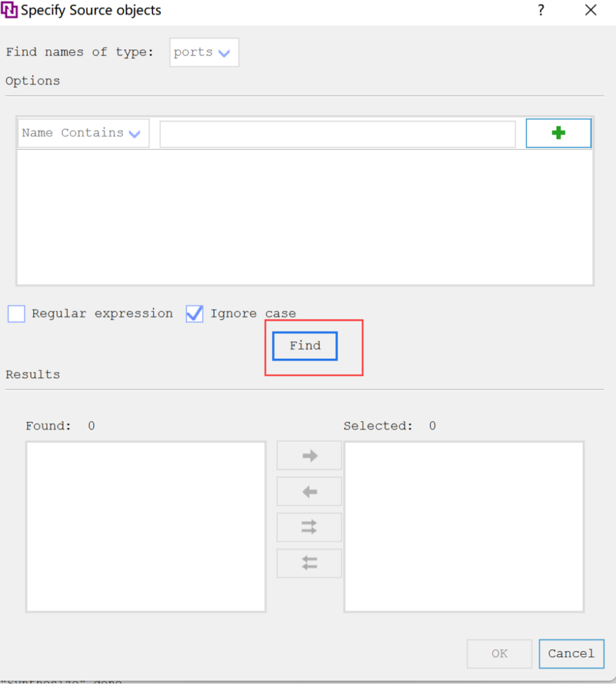Image resolution: width=616 pixels, height=684 pixels.
Task: Click the filter text input field
Action: coord(337,134)
